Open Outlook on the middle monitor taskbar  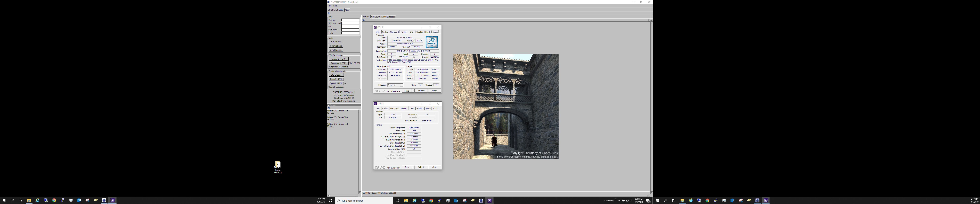pyautogui.click(x=456, y=201)
